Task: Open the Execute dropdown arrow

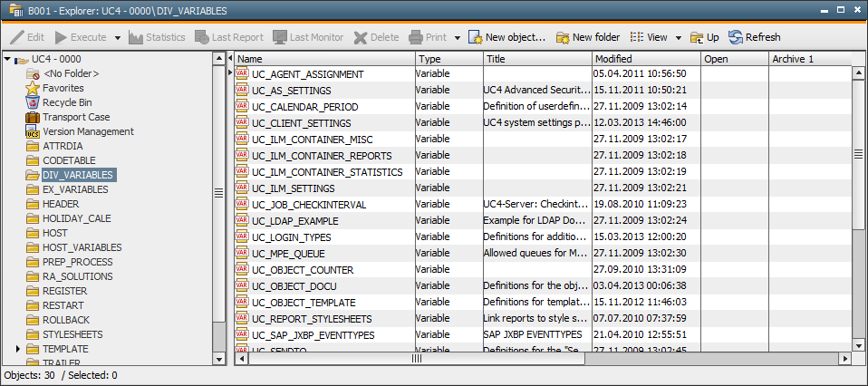Action: (x=118, y=38)
